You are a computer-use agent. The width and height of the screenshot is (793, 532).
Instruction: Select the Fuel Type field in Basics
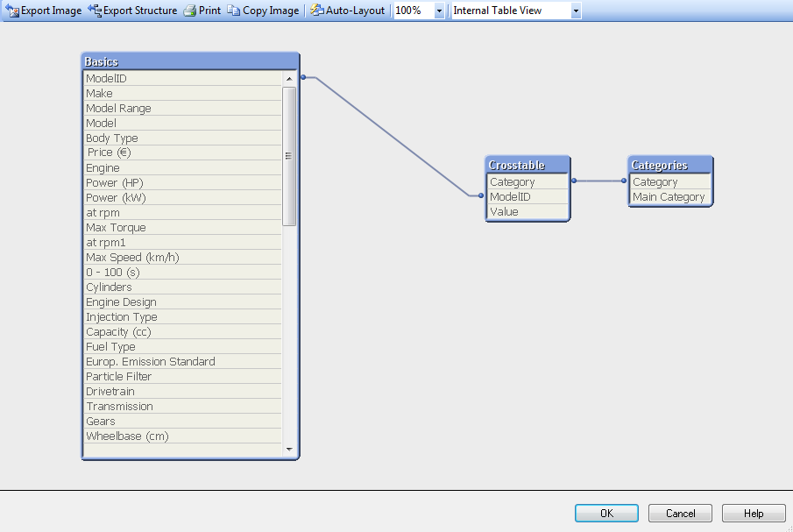[131, 346]
